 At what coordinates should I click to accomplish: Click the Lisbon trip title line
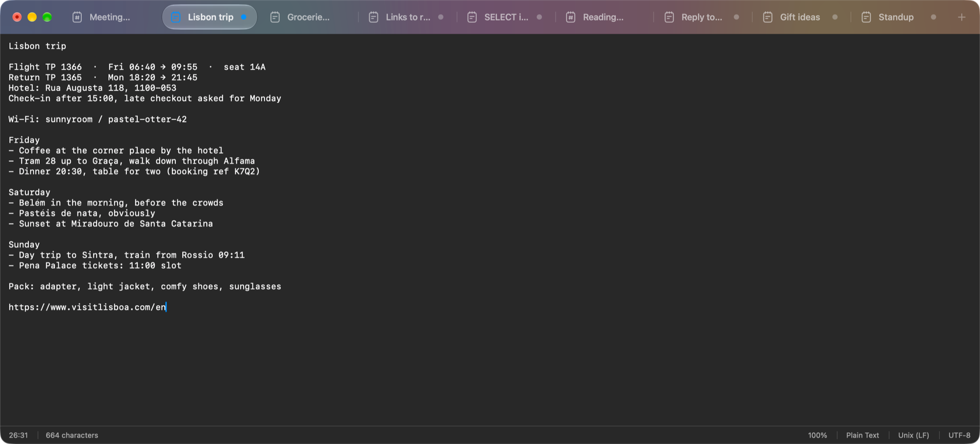(x=37, y=46)
